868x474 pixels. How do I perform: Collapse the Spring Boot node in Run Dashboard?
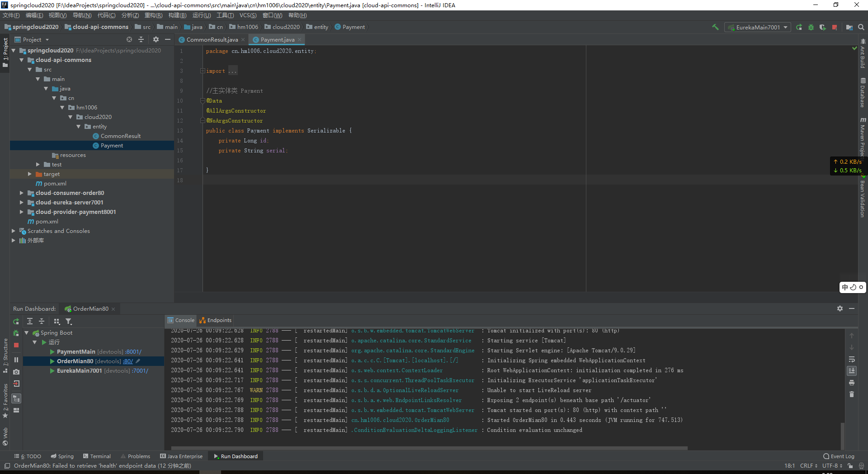[x=26, y=333]
